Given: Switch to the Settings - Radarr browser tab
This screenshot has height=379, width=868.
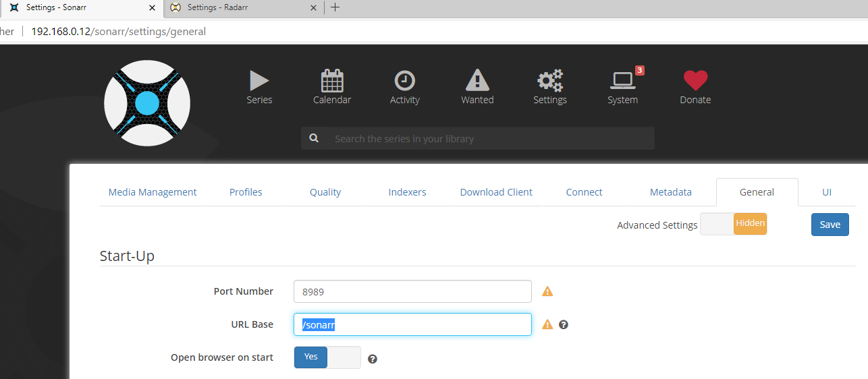Looking at the screenshot, I should click(x=244, y=7).
